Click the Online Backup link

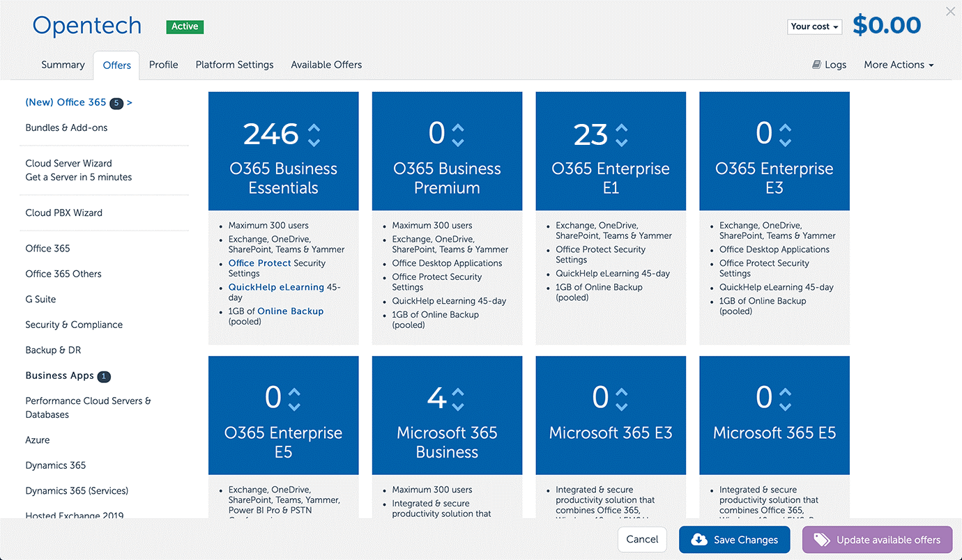[290, 311]
